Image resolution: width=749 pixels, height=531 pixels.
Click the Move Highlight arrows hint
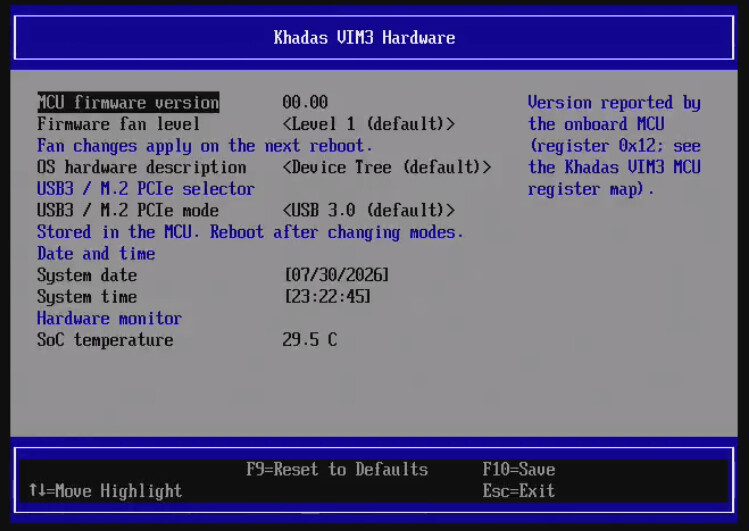(106, 491)
